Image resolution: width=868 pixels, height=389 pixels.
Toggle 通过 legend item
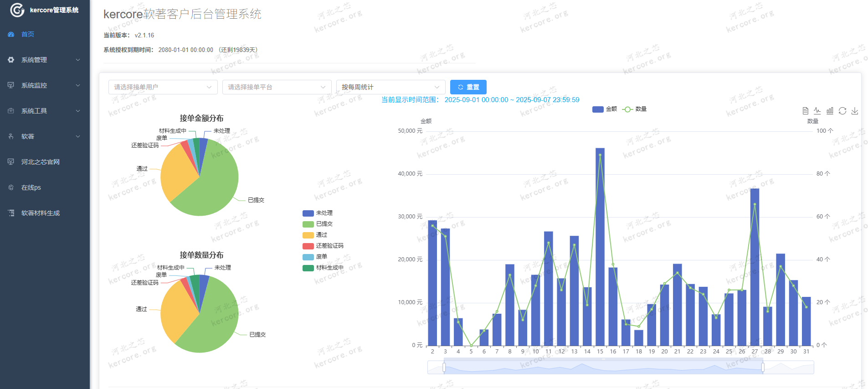click(x=315, y=235)
